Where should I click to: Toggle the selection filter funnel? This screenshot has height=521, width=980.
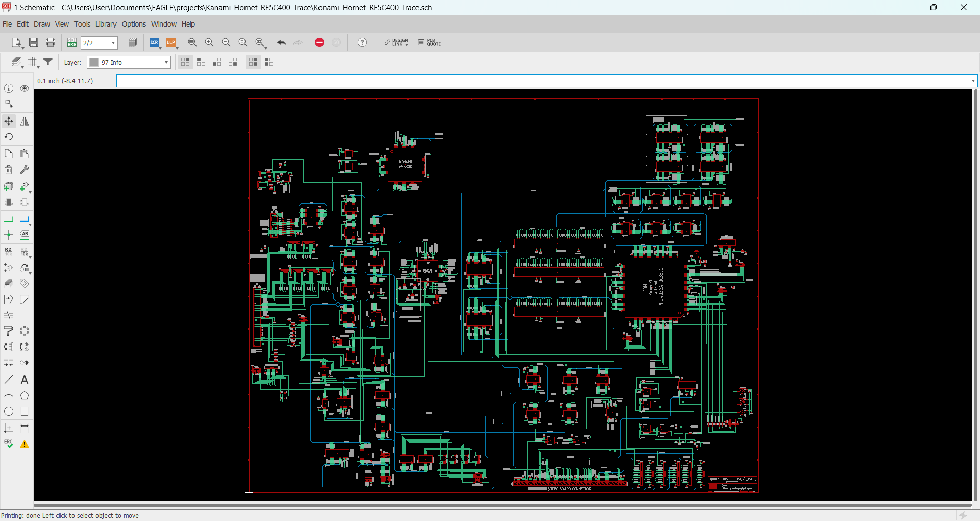[48, 62]
